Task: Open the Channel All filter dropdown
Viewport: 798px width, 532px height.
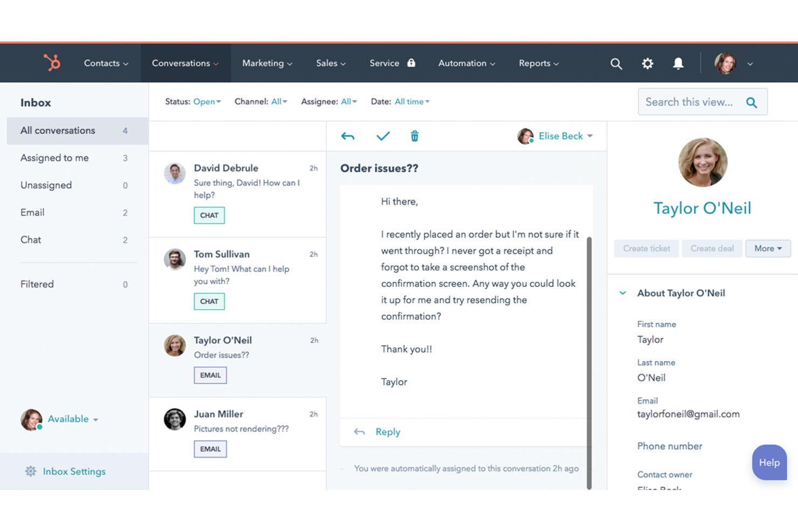Action: point(279,101)
